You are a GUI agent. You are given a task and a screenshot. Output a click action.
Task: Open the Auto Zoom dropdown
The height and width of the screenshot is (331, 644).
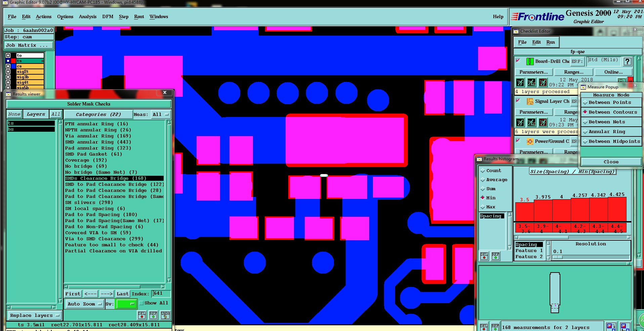84,304
